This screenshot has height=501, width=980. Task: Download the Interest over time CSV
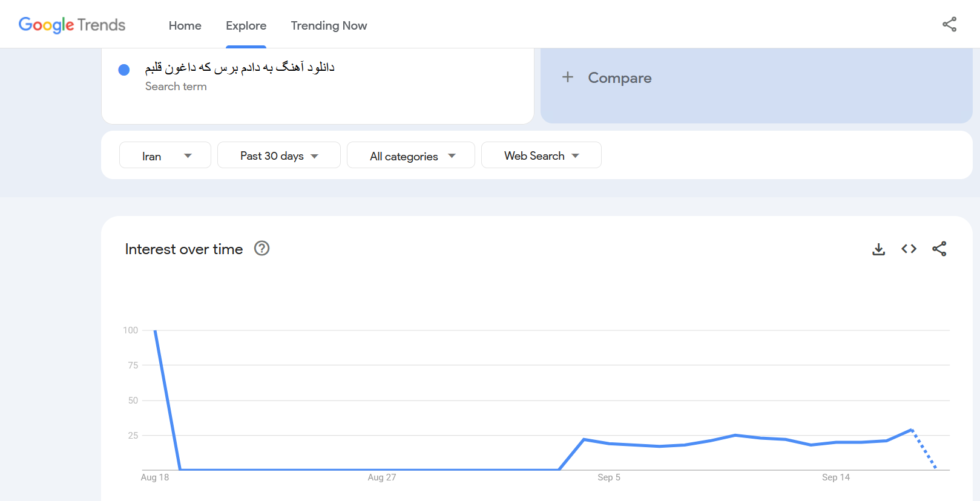[x=878, y=249]
